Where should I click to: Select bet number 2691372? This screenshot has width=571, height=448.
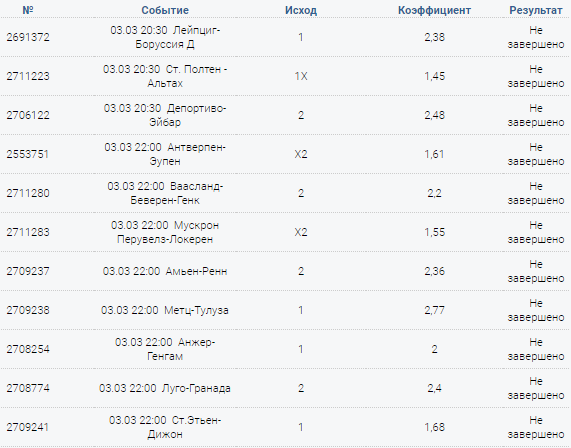coord(28,37)
